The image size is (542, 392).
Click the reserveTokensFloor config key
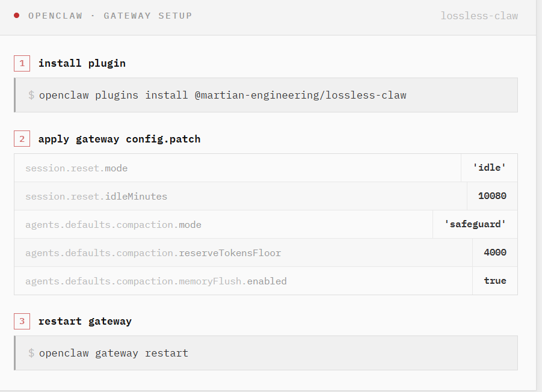153,253
